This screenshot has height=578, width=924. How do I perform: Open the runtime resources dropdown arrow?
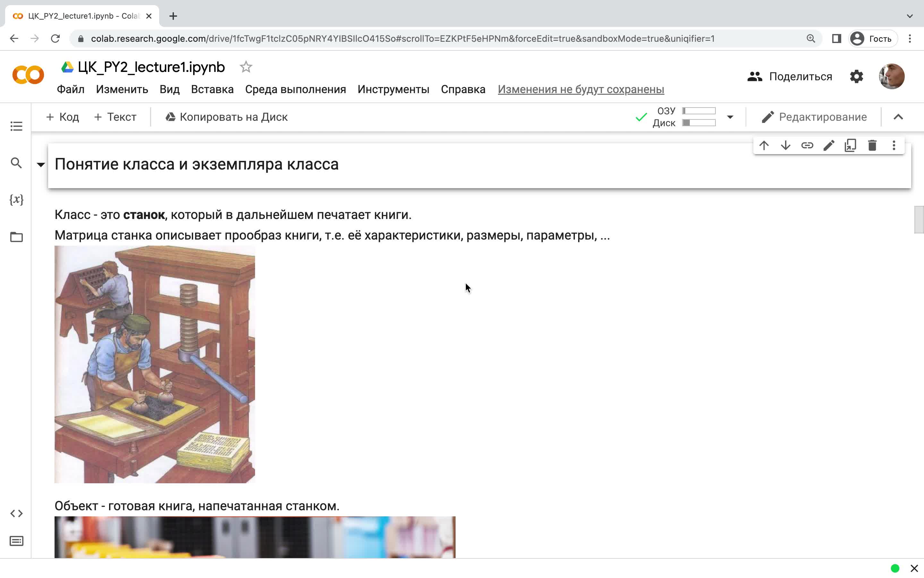tap(730, 117)
